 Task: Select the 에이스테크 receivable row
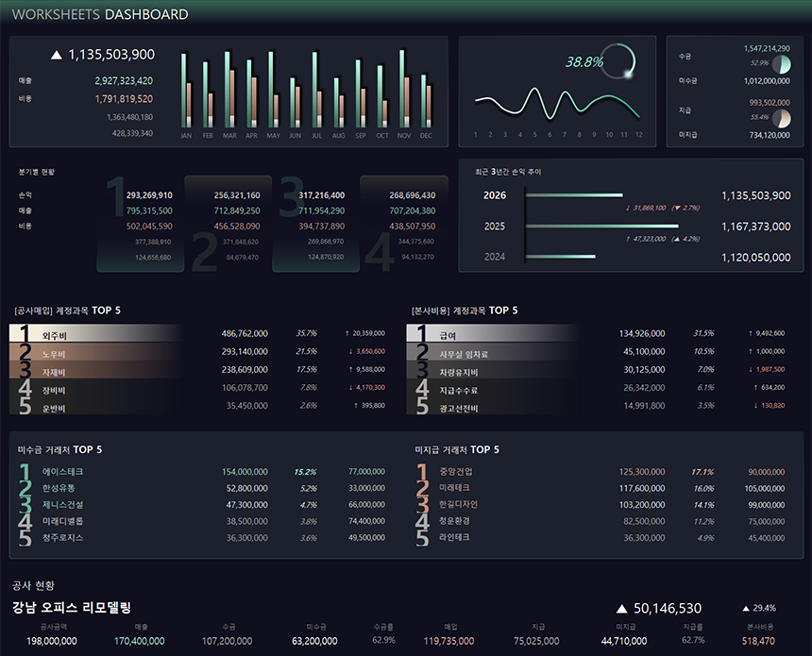202,472
